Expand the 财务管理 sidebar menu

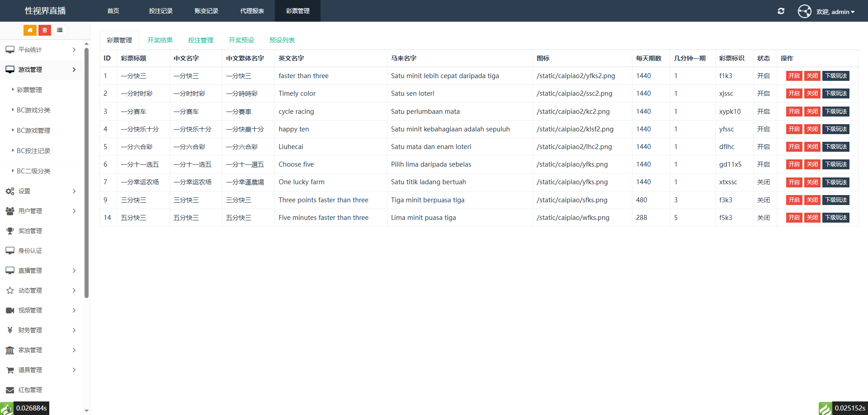pyautogui.click(x=41, y=330)
